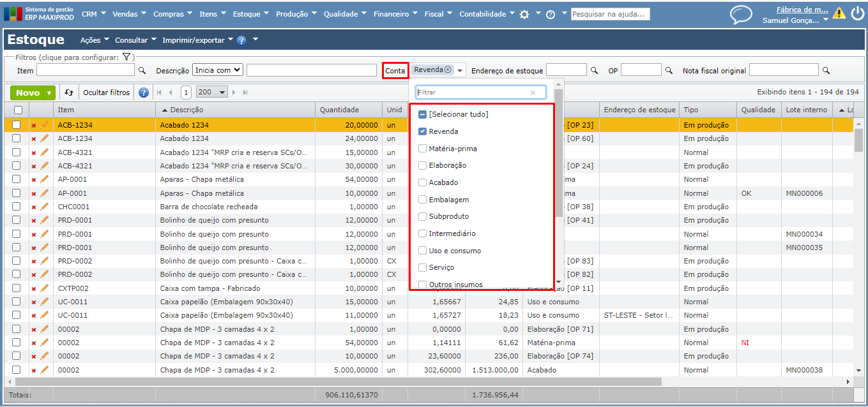Click the refresh grid icon beside Novo
Image resolution: width=868 pixels, height=407 pixels.
tap(69, 93)
